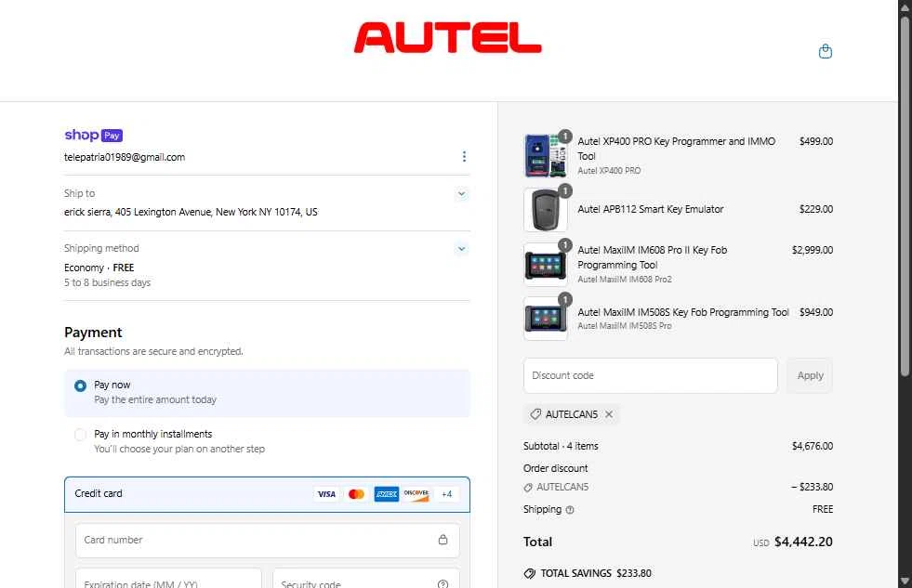The image size is (912, 588).
Task: Focus the Security code field
Action: click(366, 578)
